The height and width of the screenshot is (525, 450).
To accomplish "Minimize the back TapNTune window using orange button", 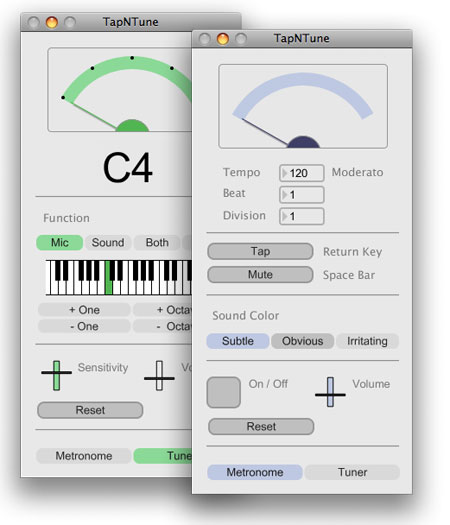I will click(x=52, y=22).
